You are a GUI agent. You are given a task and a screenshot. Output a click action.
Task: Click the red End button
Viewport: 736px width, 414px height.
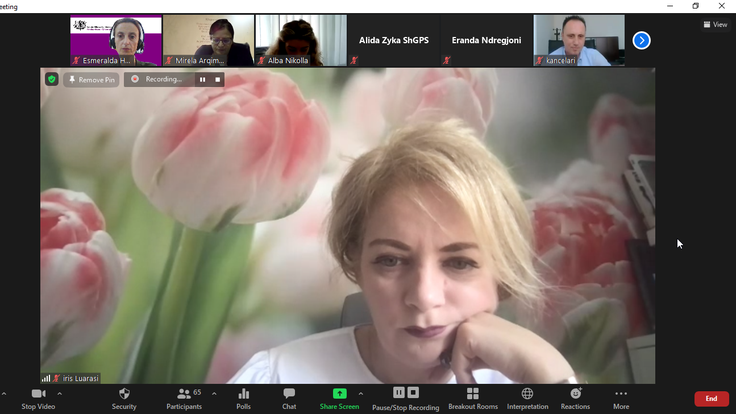click(711, 398)
